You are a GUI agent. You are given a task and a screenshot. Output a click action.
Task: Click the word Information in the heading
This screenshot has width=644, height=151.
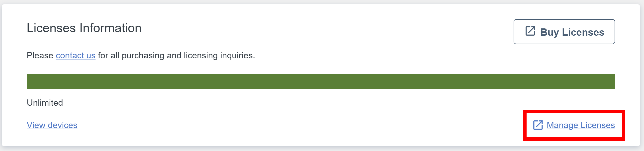[x=110, y=28]
